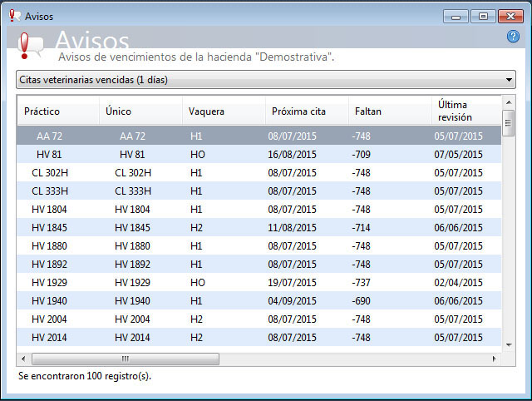The height and width of the screenshot is (401, 532).
Task: Click the vertical scrollbar down arrow
Action: point(509,345)
